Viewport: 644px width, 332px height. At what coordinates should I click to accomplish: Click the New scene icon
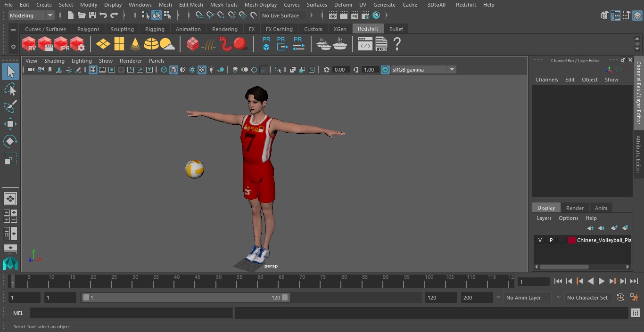[71, 16]
